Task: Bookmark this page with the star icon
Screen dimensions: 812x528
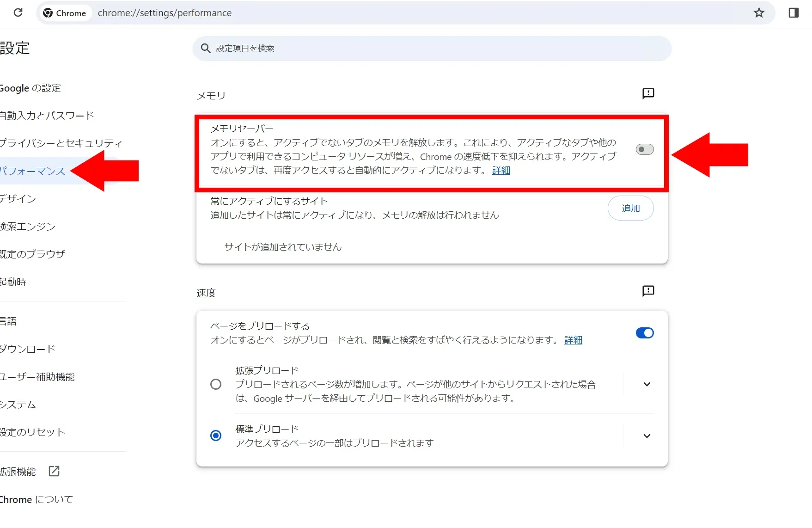Action: click(759, 13)
